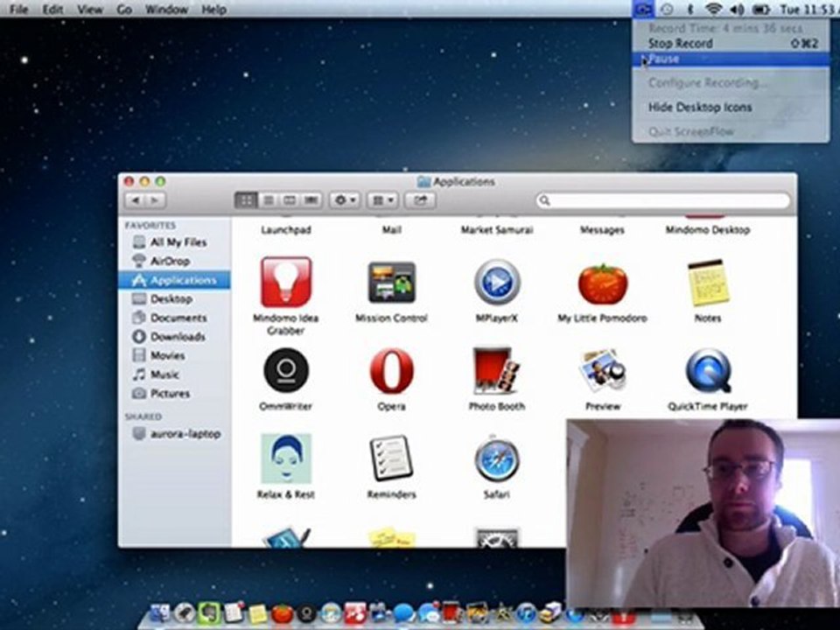840x630 pixels.
Task: Go back in Finder window
Action: coord(136,200)
